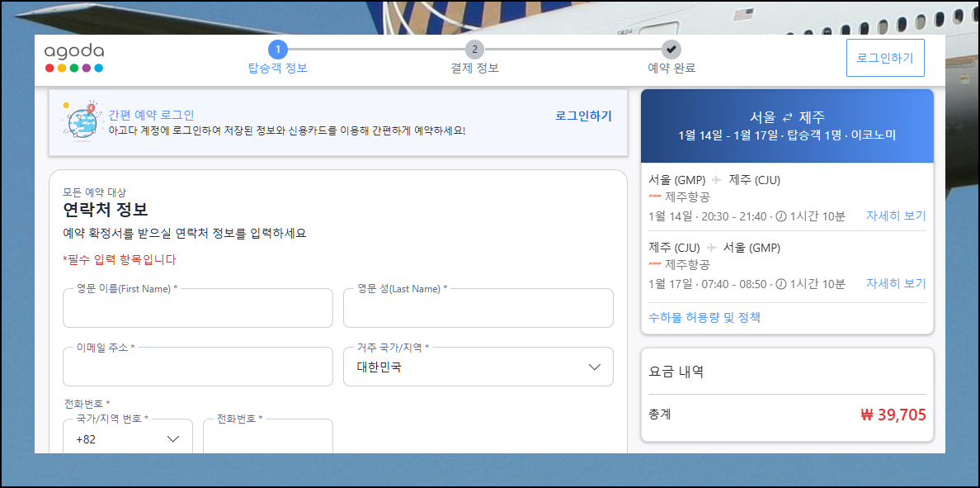The height and width of the screenshot is (488, 980).
Task: Open 자세히 보기 for the 1월 17일 flight
Action: 896,284
